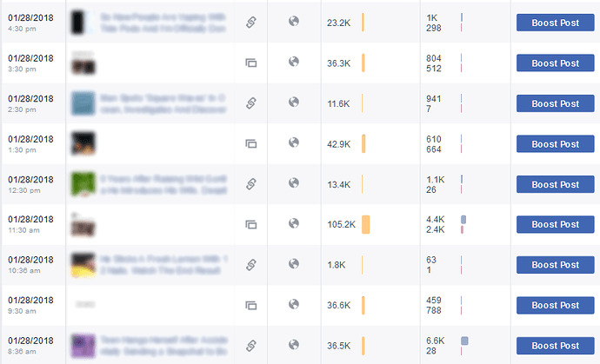This screenshot has height=364, width=600.
Task: Open the 10:36 am post's blurred title link
Action: pyautogui.click(x=163, y=265)
